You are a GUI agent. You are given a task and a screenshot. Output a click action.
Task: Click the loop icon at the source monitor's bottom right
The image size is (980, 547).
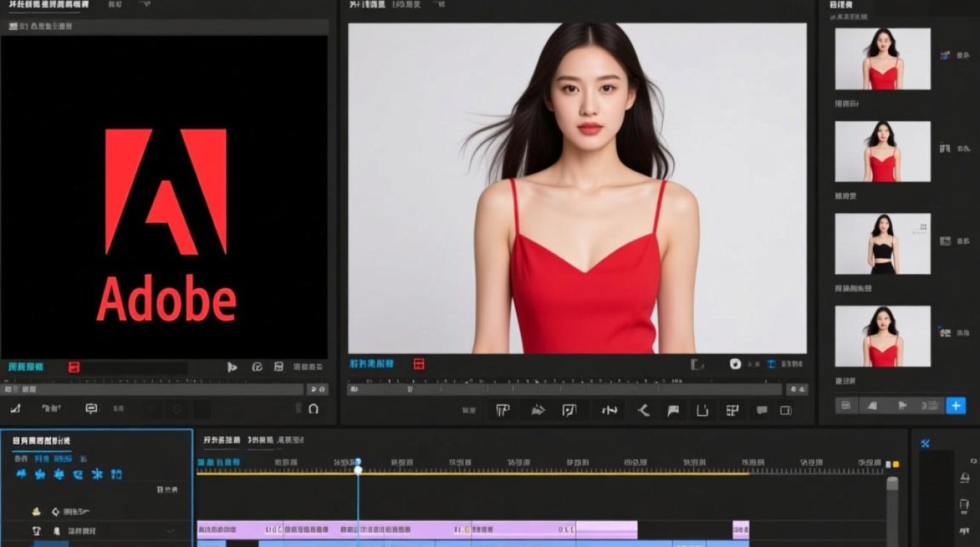[314, 409]
